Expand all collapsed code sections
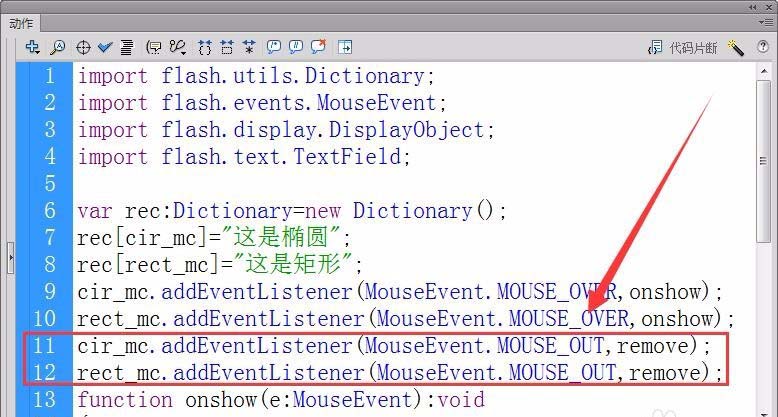This screenshot has width=778, height=417. coord(249,48)
